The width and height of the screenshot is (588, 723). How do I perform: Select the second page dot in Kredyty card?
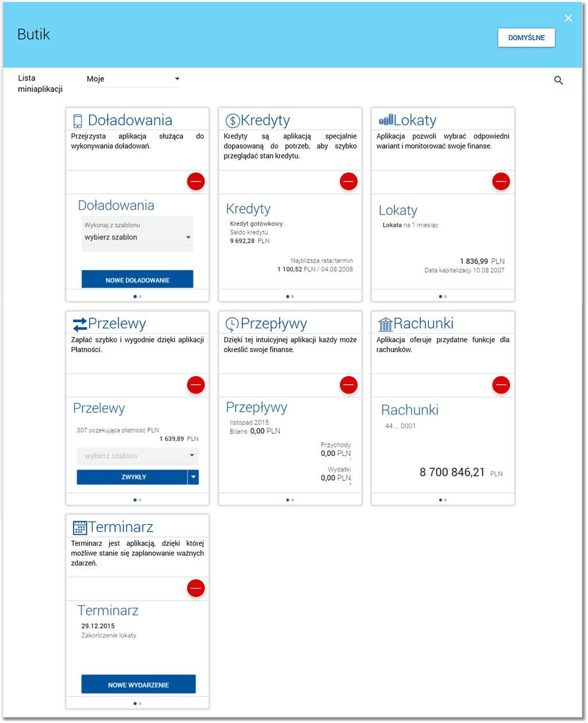[293, 297]
